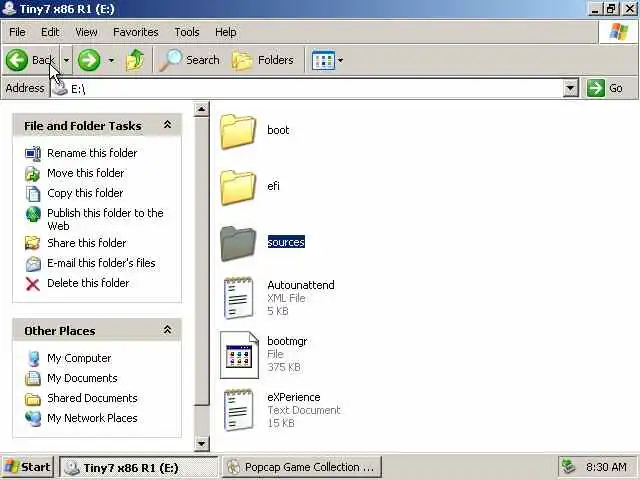Open the Back history dropdown arrow
This screenshot has width=640, height=480.
coord(66,60)
